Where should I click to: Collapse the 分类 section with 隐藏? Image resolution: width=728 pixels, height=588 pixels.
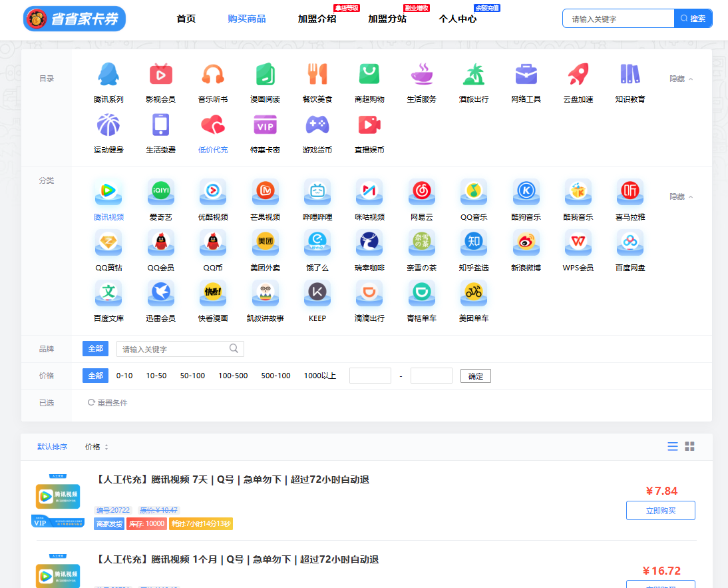point(680,196)
